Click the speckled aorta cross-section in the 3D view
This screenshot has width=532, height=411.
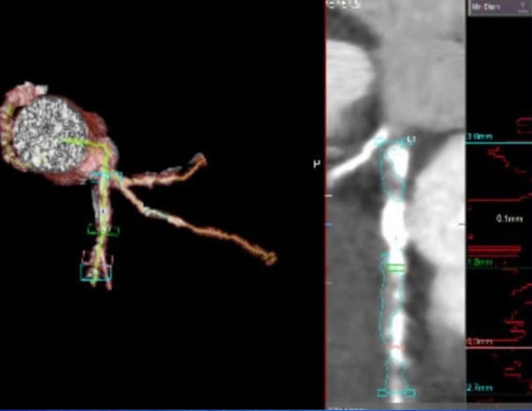[x=50, y=134]
